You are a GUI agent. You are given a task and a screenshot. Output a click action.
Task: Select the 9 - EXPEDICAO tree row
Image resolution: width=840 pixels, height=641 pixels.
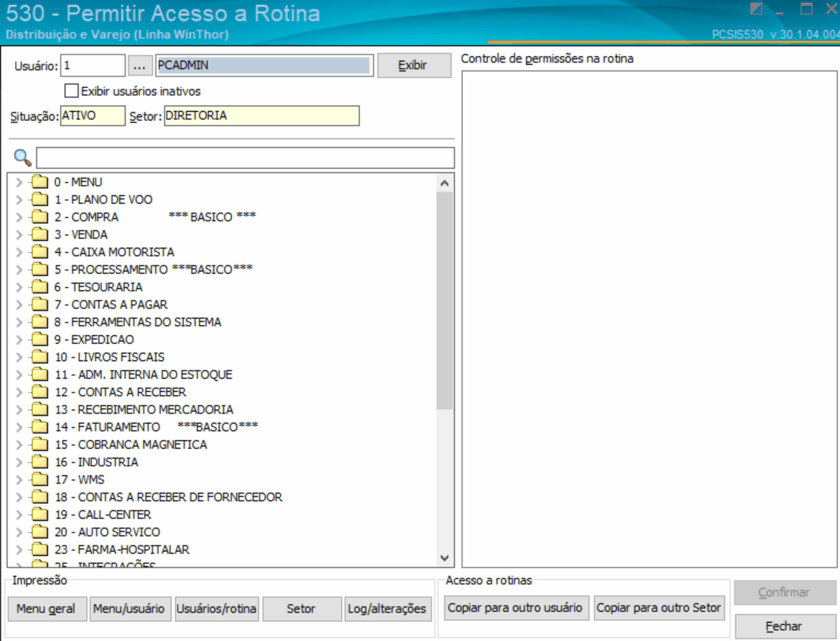click(94, 340)
